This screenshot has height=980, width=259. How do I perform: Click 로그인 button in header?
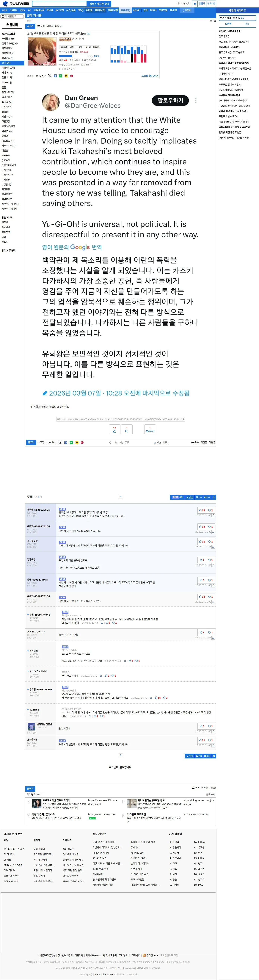211,3
